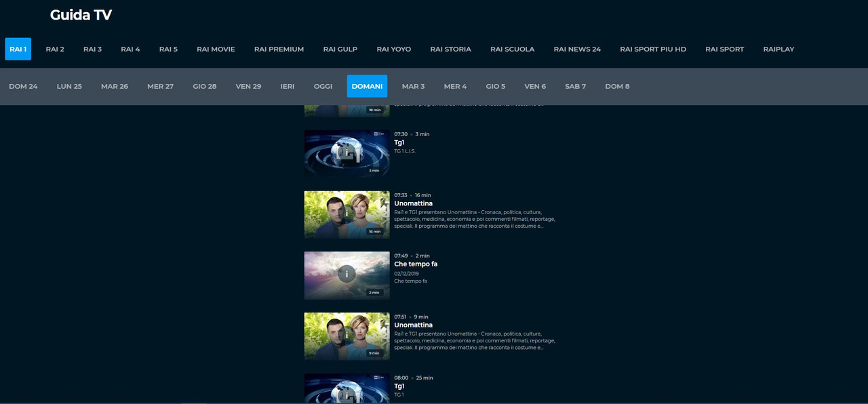Click the 02/12/2019 date text
Viewport: 868px width, 404px height.
coord(406,273)
